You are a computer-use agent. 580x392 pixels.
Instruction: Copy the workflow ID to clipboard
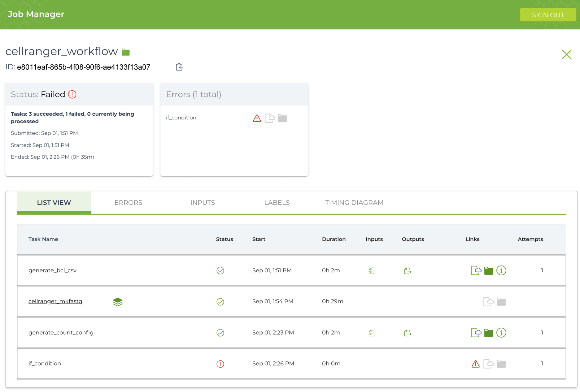[179, 67]
